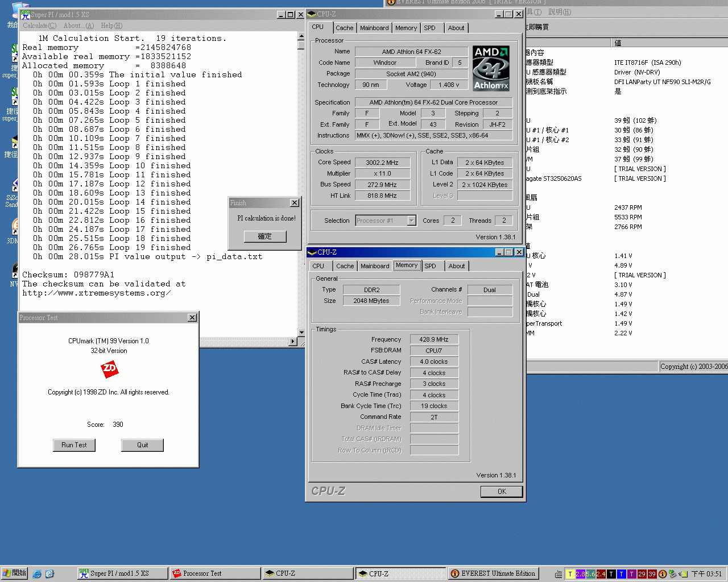The image size is (728, 582).
Task: Switch to Super PI taskbar button
Action: (123, 573)
